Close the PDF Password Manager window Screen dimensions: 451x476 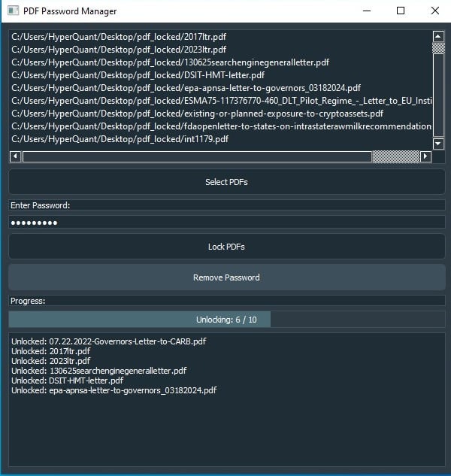434,11
